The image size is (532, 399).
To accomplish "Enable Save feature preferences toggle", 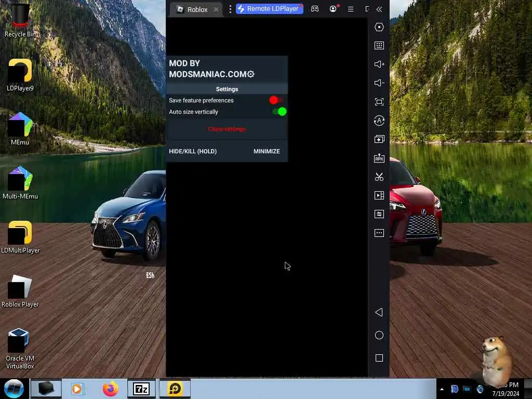I will coord(276,100).
